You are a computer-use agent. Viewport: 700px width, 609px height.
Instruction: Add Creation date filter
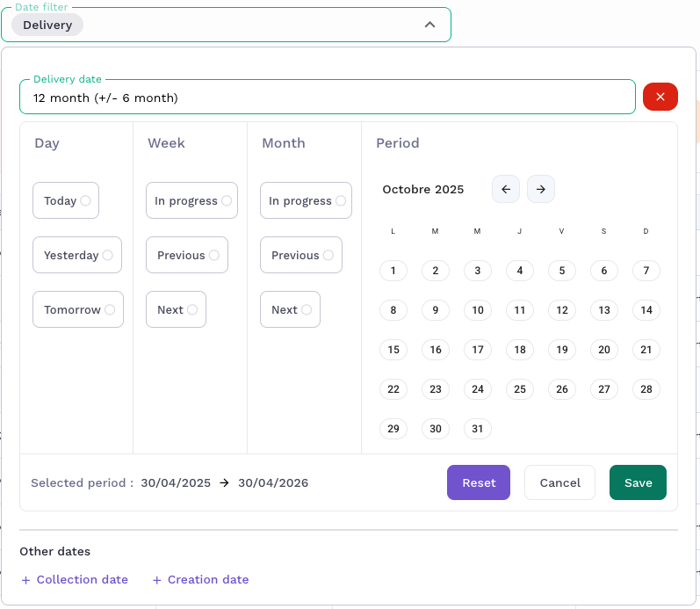(200, 580)
